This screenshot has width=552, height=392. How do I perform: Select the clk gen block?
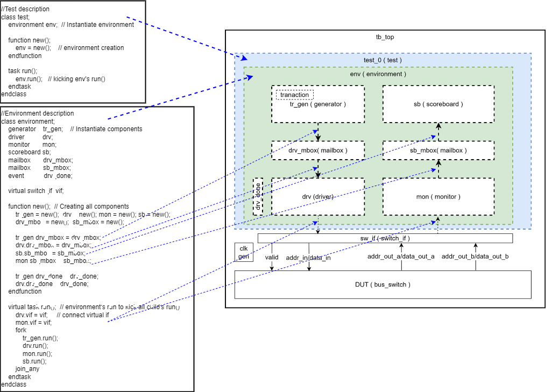(x=243, y=252)
